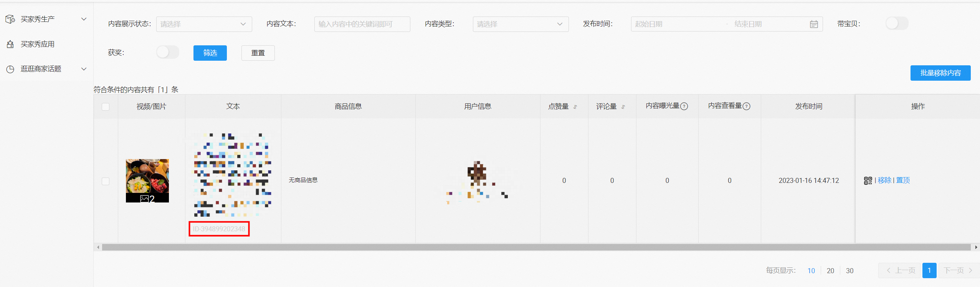This screenshot has width=980, height=287.
Task: Expand the 买家秀生产 menu chevron
Action: [84, 19]
